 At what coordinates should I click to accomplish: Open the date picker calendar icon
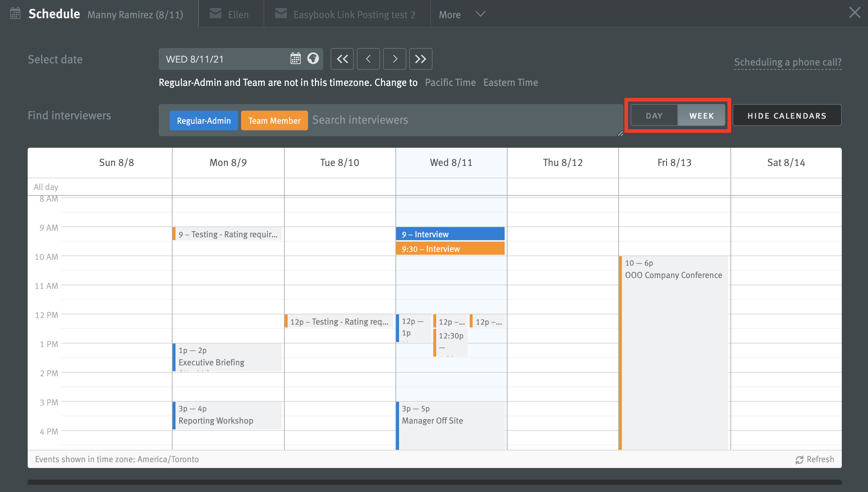tap(295, 59)
